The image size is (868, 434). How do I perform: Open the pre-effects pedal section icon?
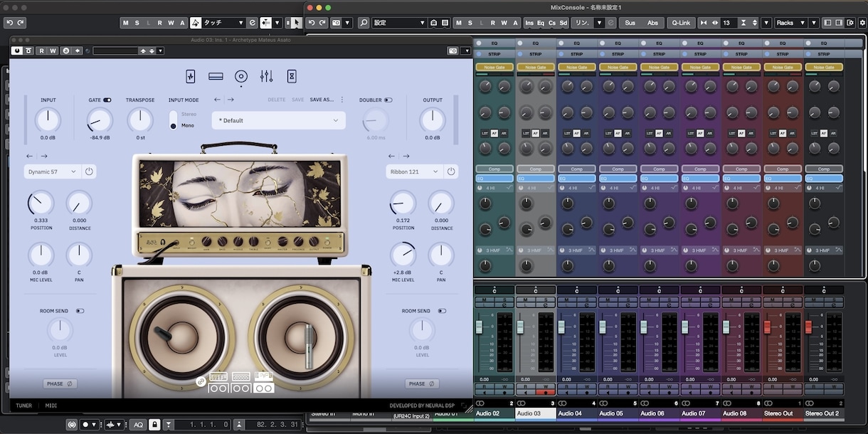190,76
